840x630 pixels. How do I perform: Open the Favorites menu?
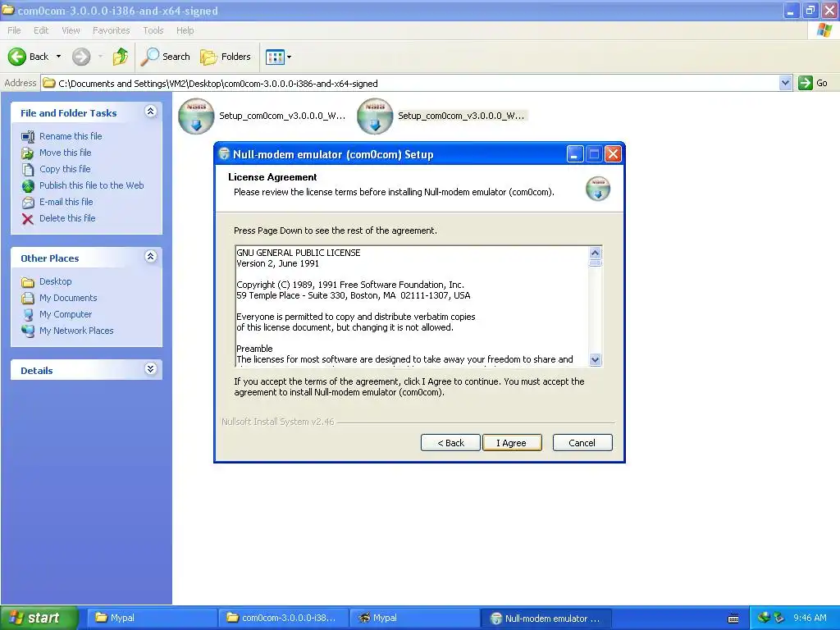[x=111, y=30]
